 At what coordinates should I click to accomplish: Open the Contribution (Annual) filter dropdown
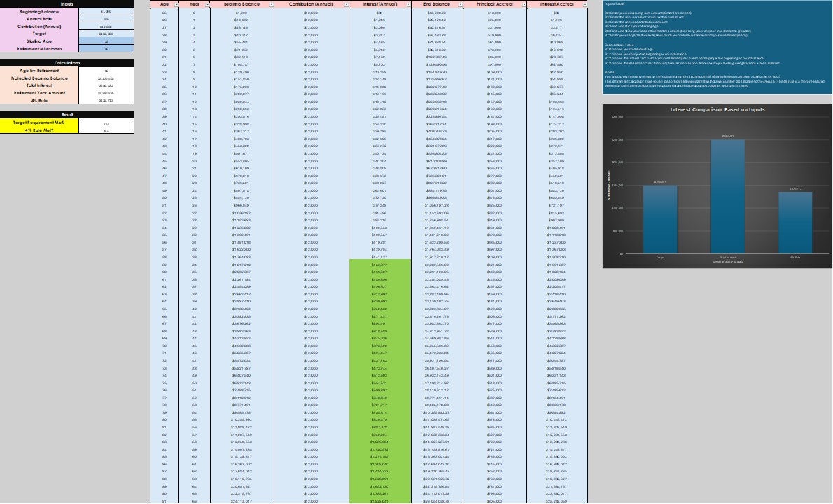(x=346, y=4)
